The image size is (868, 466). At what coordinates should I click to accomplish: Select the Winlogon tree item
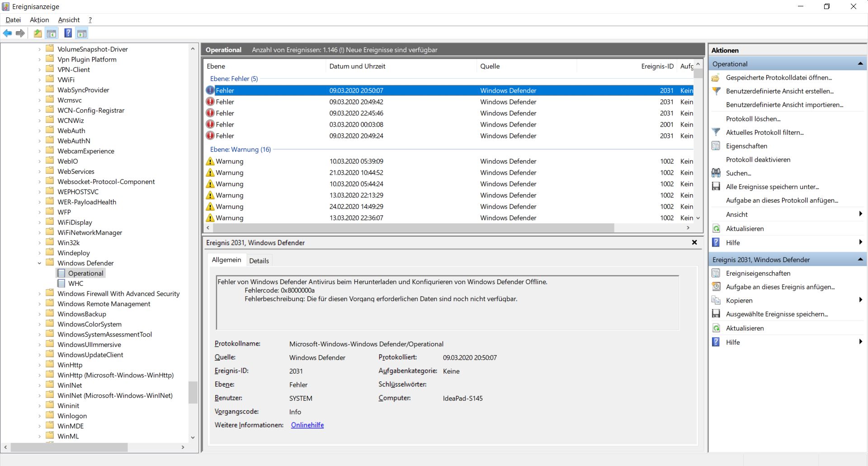pyautogui.click(x=72, y=416)
